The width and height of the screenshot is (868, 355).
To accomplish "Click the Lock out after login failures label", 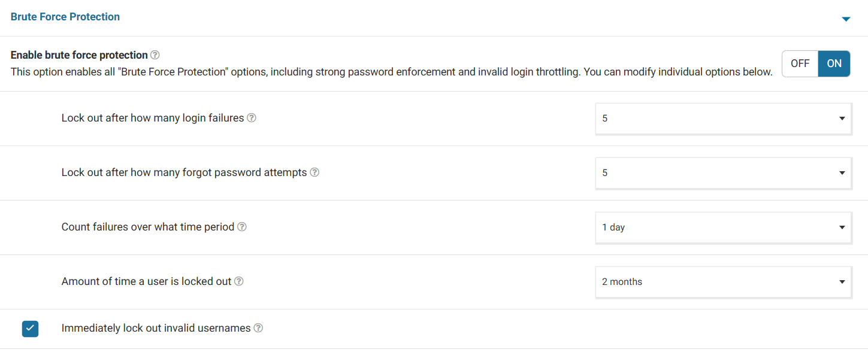I will (x=153, y=118).
